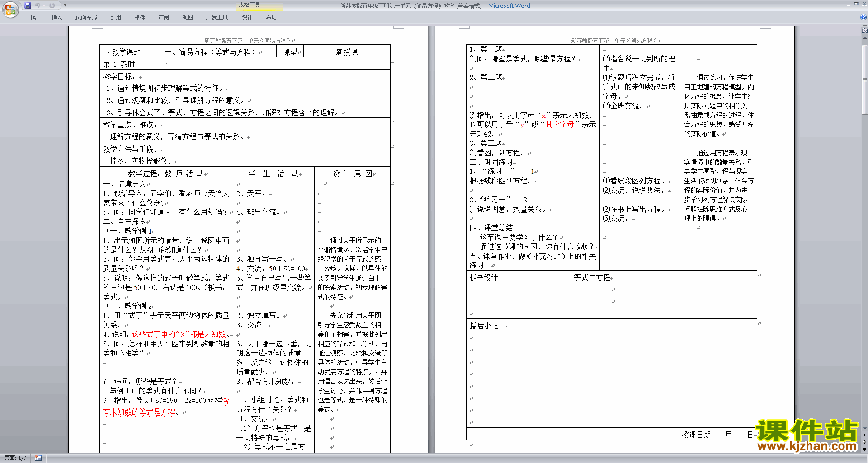Viewport: 868px width, 463px height.
Task: Click the 新授课 table cell
Action: point(347,51)
